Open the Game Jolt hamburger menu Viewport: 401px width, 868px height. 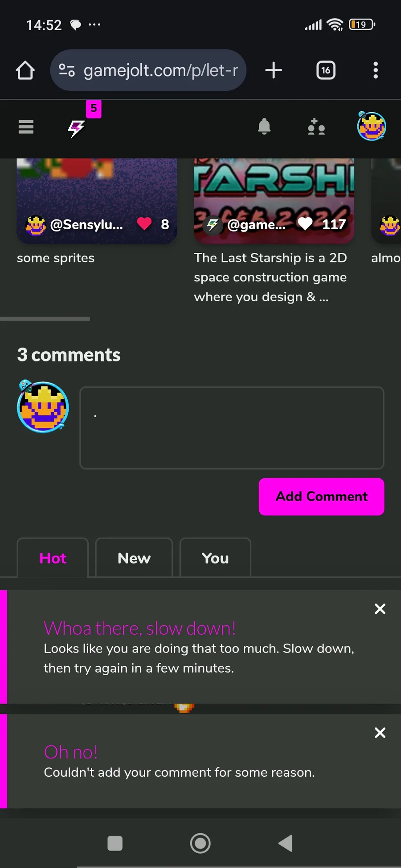coord(26,127)
